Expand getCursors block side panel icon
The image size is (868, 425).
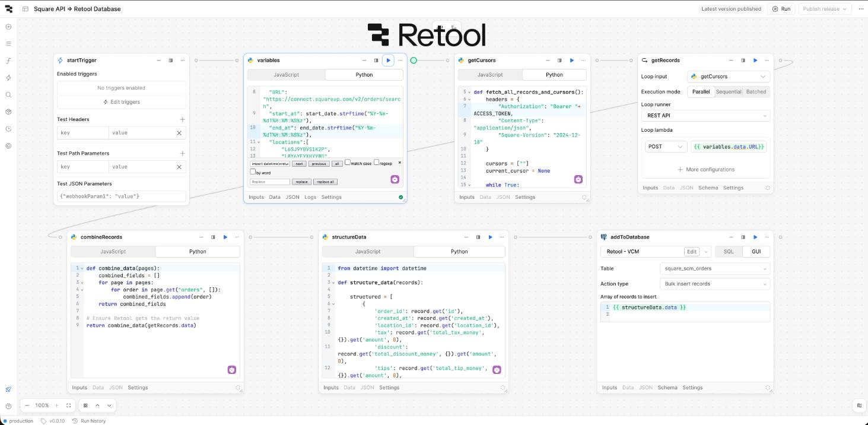pyautogui.click(x=559, y=60)
